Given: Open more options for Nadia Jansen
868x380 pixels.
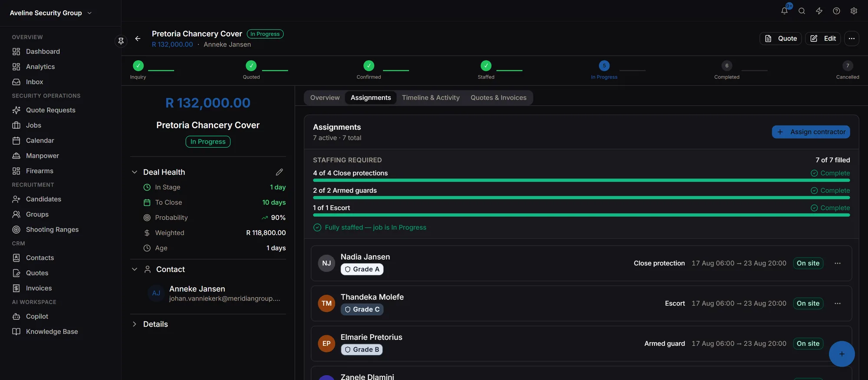Looking at the screenshot, I should 838,263.
